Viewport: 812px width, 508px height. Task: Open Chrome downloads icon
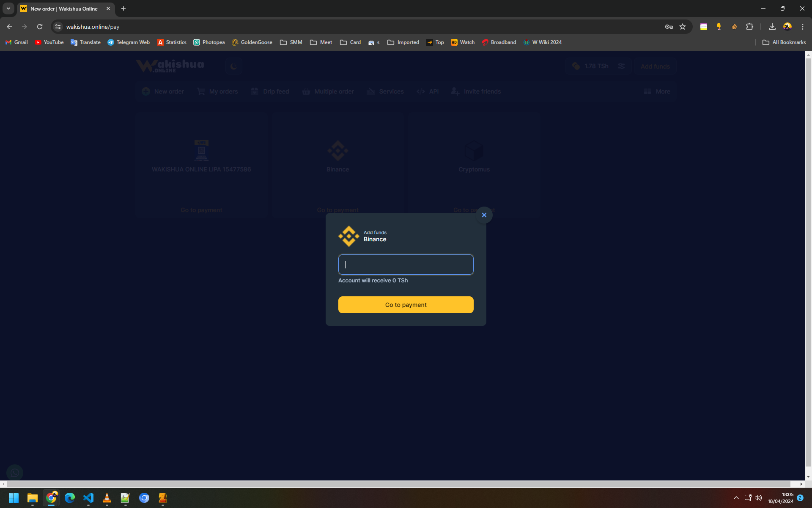tap(772, 27)
